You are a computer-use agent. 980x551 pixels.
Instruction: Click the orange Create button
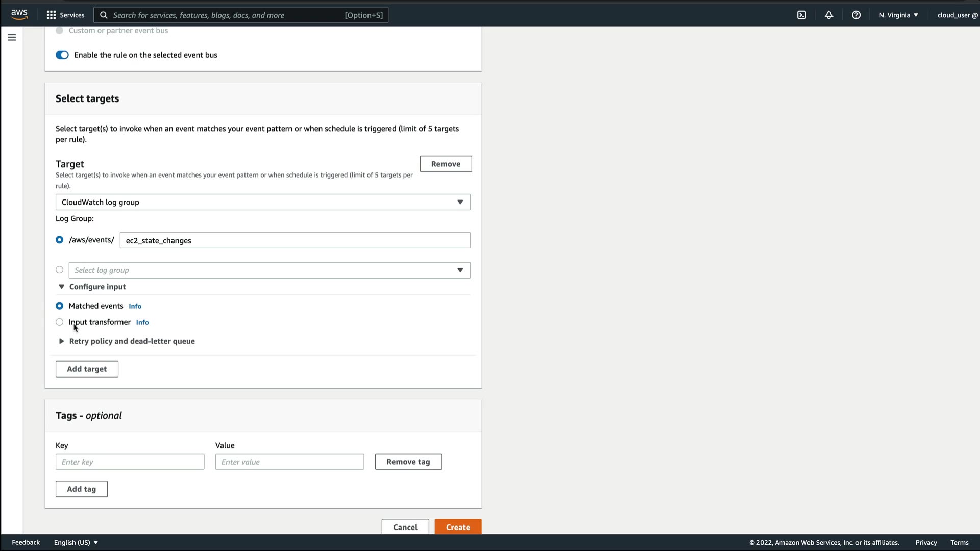[458, 527]
